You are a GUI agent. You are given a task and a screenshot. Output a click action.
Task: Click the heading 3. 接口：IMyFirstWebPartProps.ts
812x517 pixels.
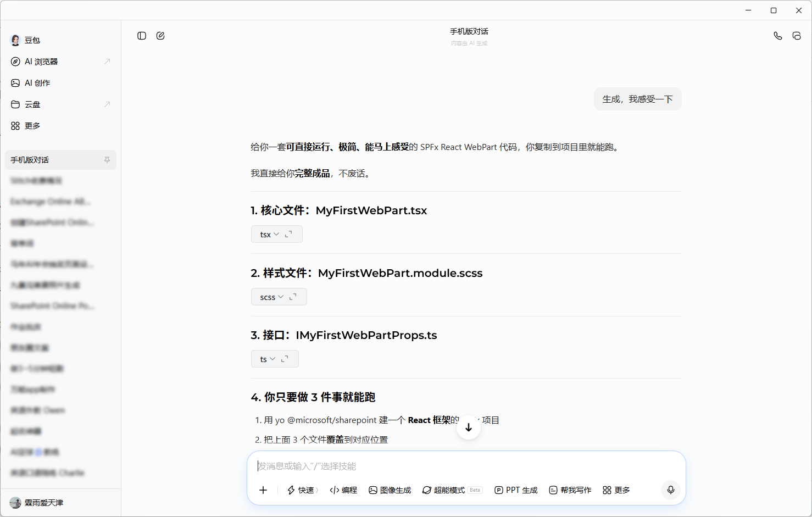click(344, 335)
